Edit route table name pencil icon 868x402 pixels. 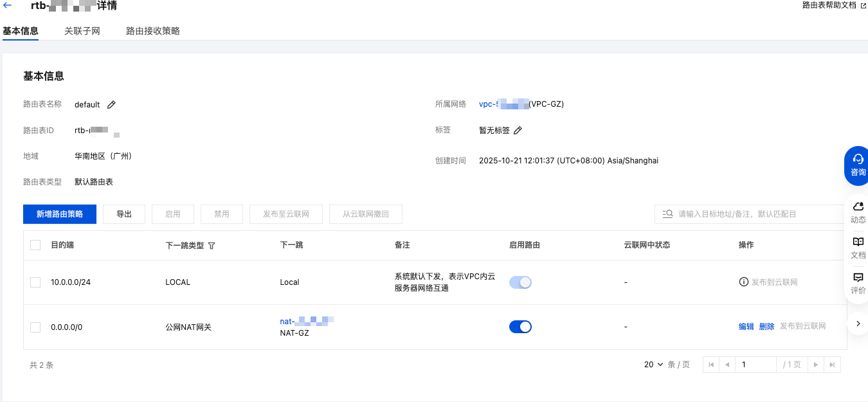[111, 105]
